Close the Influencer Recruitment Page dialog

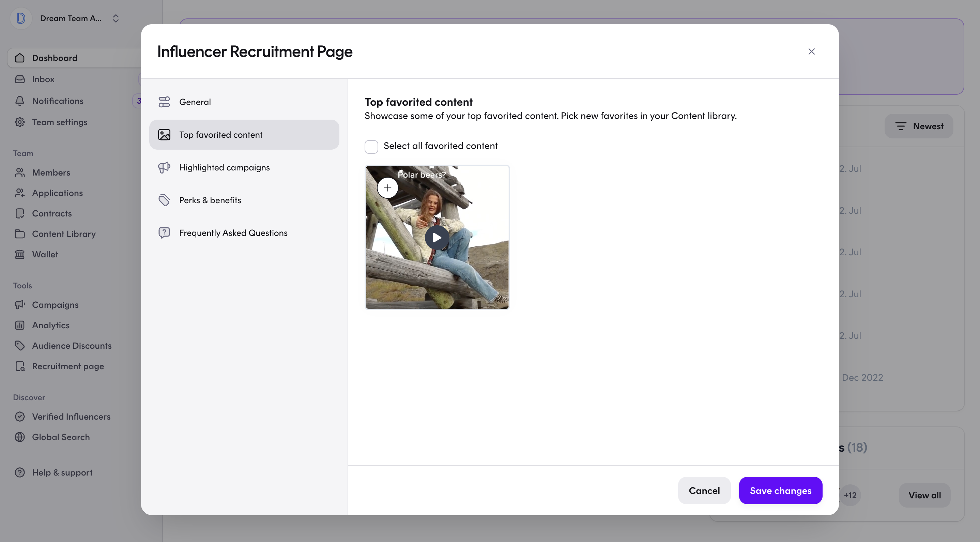811,51
